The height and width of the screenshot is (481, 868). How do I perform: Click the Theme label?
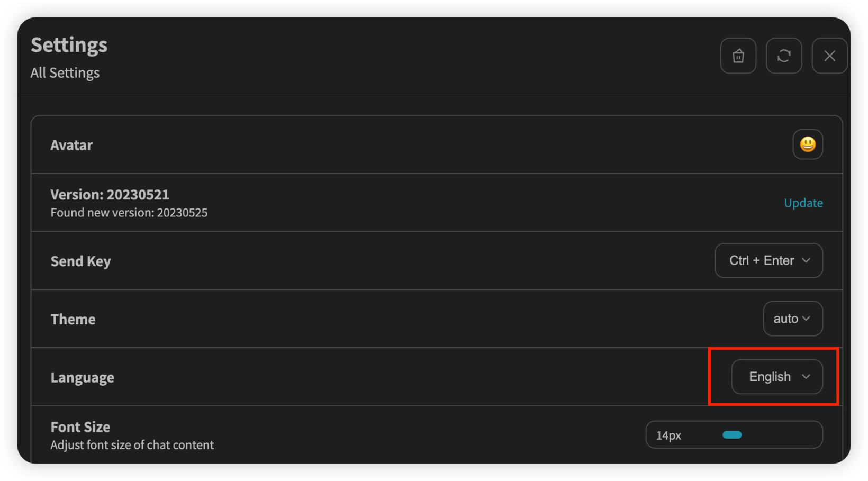(73, 320)
